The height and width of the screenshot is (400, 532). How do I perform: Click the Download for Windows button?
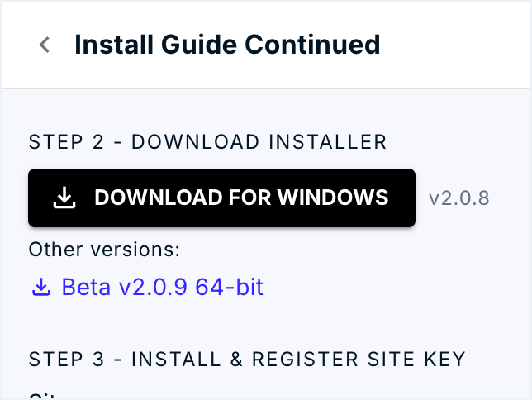point(221,198)
